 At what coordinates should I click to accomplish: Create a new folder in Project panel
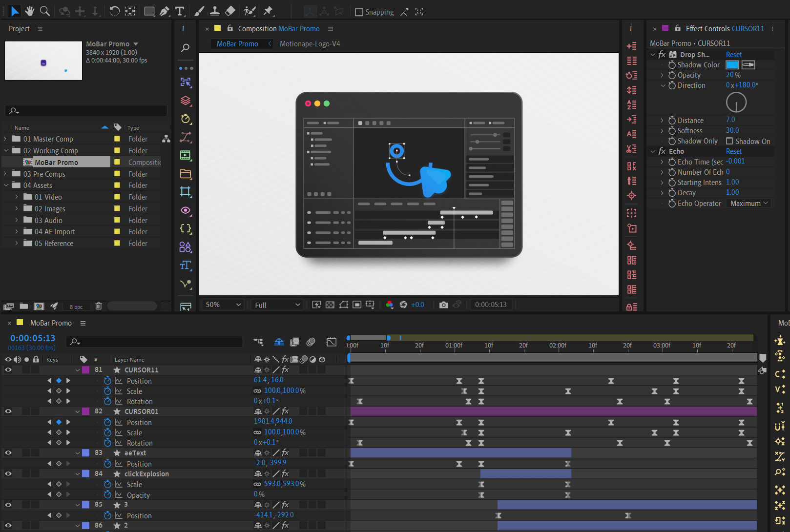click(24, 306)
